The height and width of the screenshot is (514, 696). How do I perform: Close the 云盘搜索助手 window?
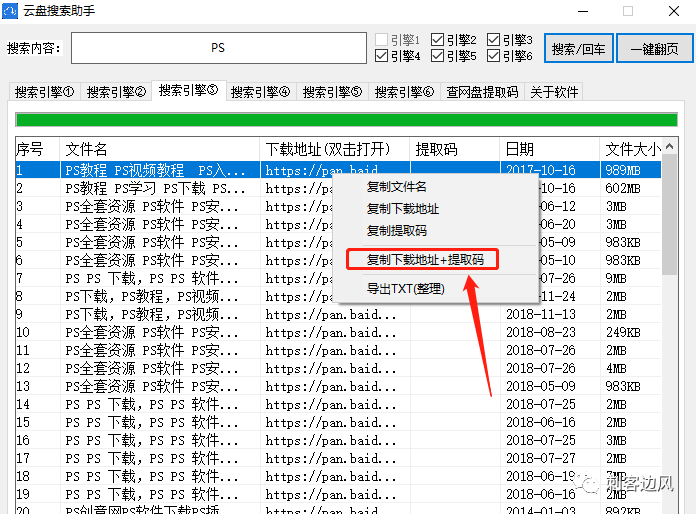674,11
